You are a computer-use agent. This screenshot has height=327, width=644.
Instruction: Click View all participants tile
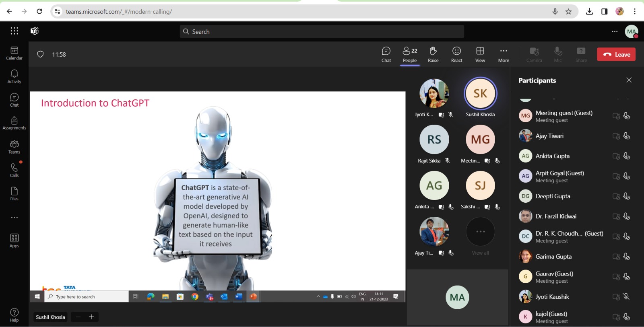[480, 236]
